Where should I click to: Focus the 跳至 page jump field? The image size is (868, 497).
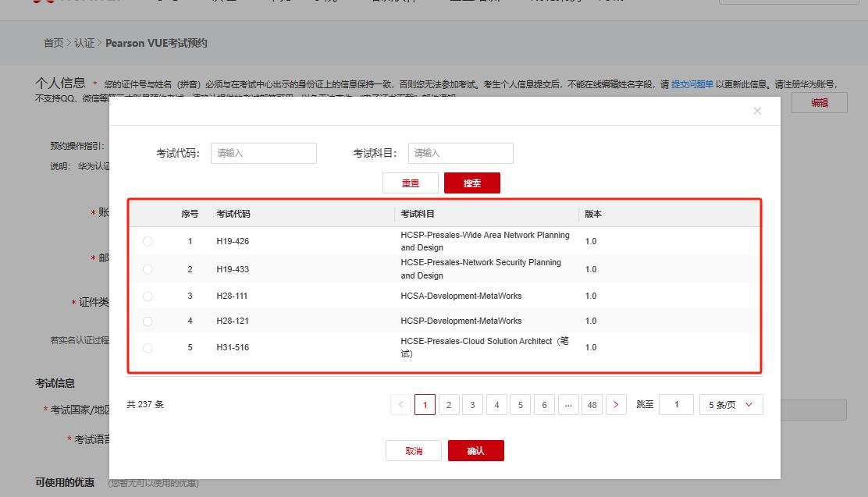(676, 405)
